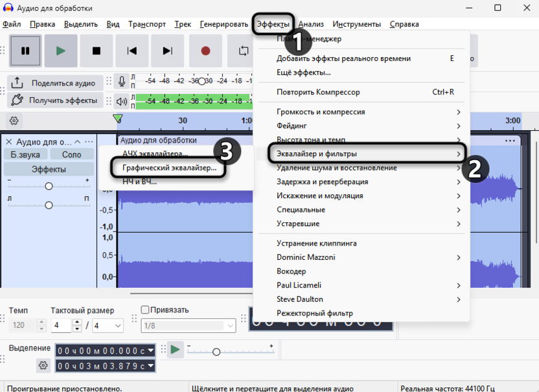The image size is (539, 392).
Task: Adjust the playback speed slider
Action: (216, 352)
